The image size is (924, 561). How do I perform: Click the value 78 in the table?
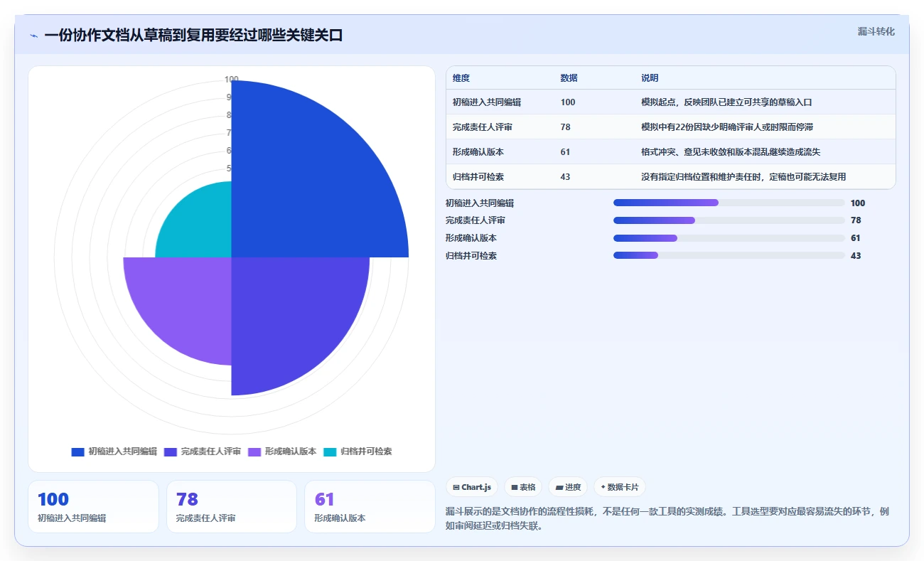(x=565, y=127)
